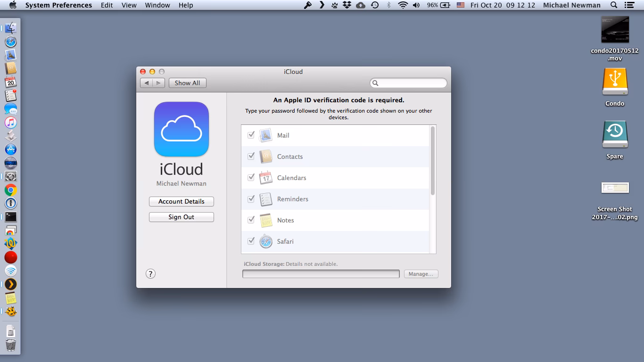Viewport: 644px width, 362px height.
Task: Open Growl paw icon in the Dock
Action: click(x=10, y=311)
